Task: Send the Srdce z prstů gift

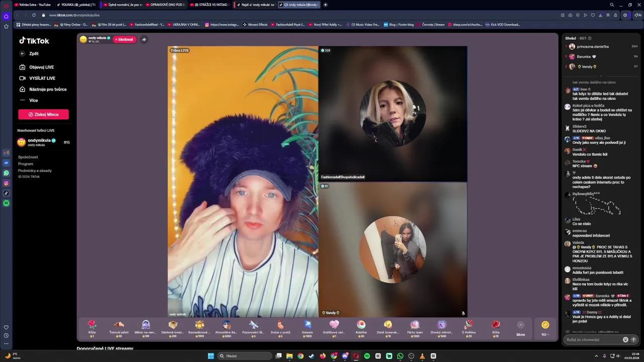Action: [x=280, y=328]
